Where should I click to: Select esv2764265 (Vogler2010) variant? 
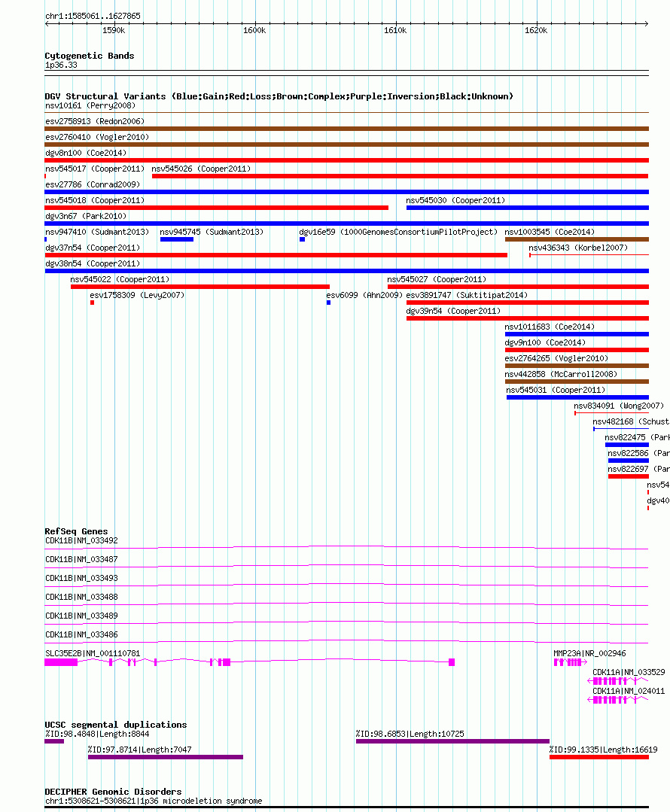coord(577,366)
